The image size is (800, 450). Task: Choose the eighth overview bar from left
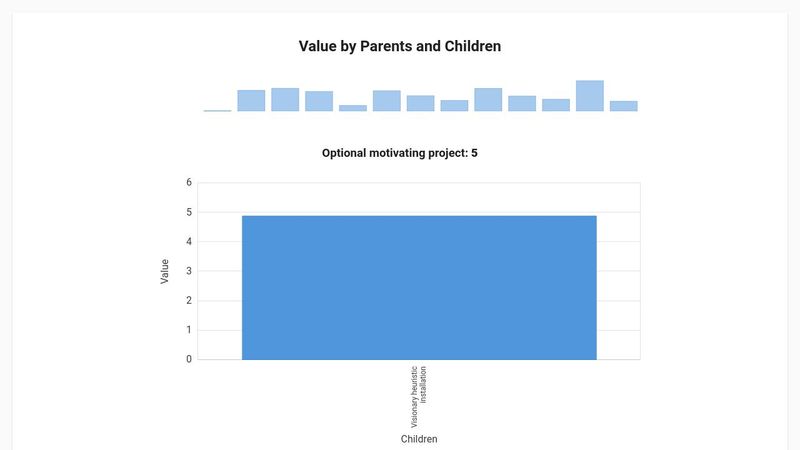coord(454,105)
